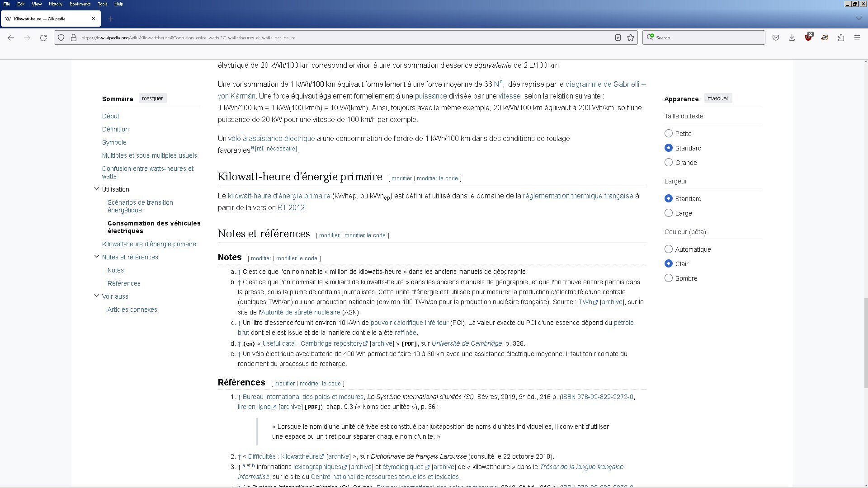868x488 pixels.
Task: Click the extension icon left of the puzzle piece
Action: click(825, 38)
